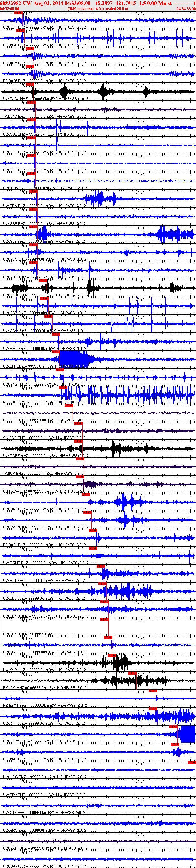Click the 04:34 tick on UW TDH trace

point(140,14)
